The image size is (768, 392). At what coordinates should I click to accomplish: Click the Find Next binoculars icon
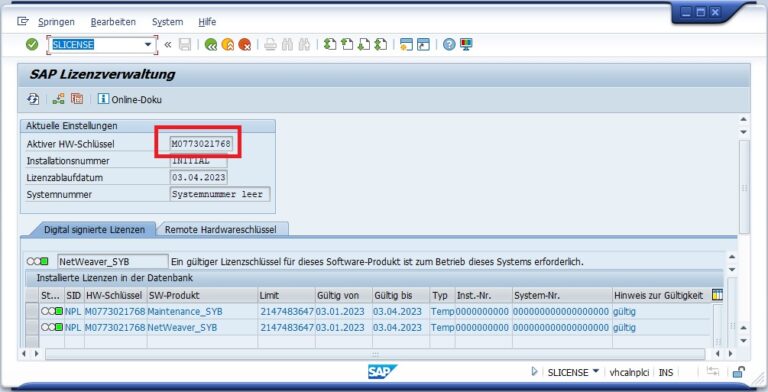pos(304,45)
